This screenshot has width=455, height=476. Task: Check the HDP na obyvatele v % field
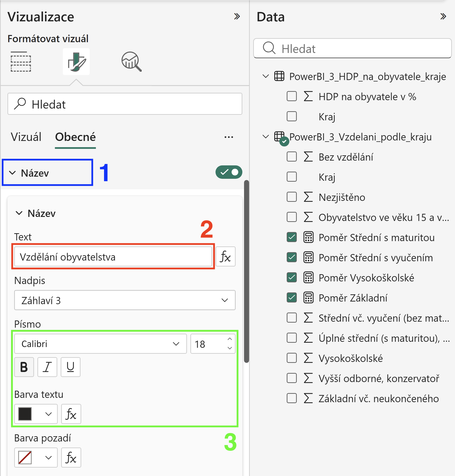(x=292, y=96)
